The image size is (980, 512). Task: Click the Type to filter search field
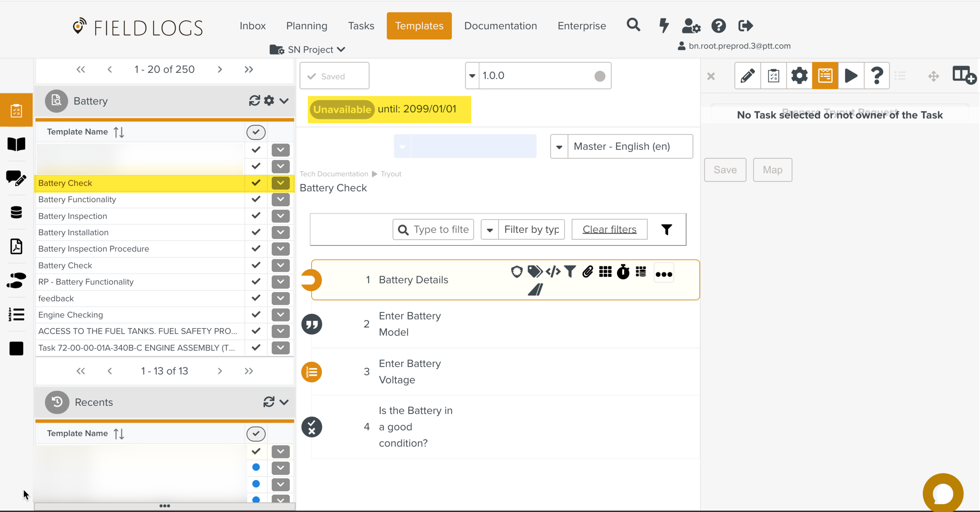click(440, 229)
